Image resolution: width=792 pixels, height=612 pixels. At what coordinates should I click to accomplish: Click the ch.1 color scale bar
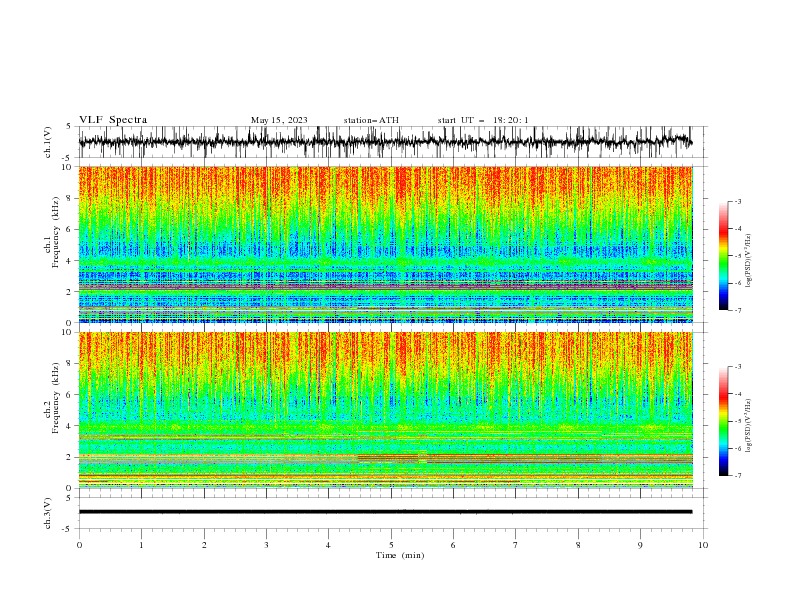tap(724, 256)
